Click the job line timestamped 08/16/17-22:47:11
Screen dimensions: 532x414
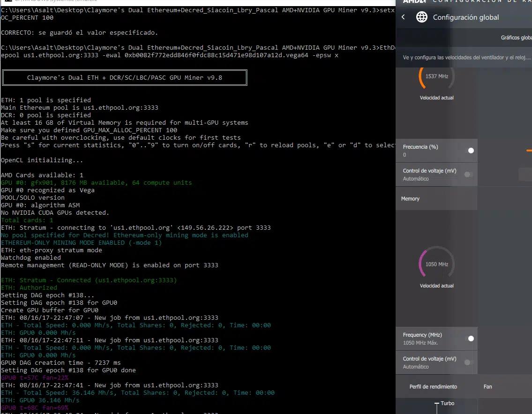pos(110,340)
